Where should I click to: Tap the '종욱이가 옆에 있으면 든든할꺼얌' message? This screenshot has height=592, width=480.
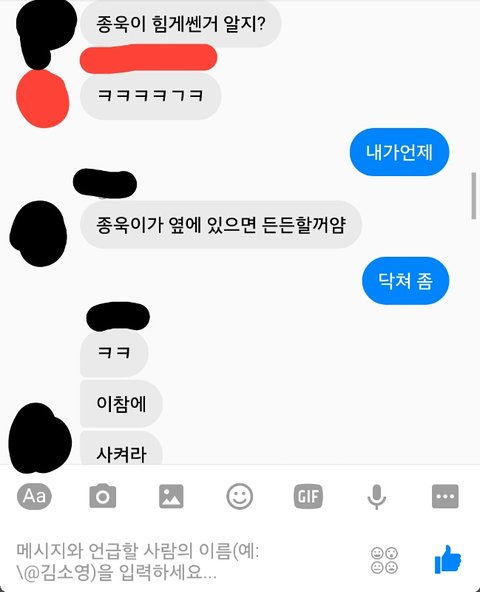tap(221, 225)
